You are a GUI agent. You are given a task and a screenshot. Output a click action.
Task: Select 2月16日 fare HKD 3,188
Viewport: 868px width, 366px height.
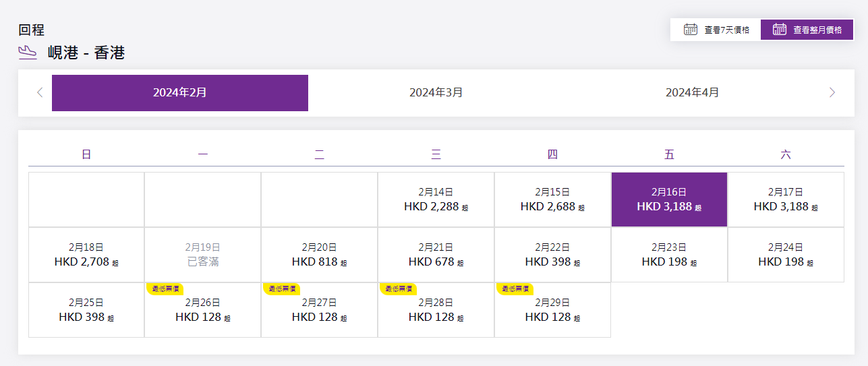click(x=669, y=200)
